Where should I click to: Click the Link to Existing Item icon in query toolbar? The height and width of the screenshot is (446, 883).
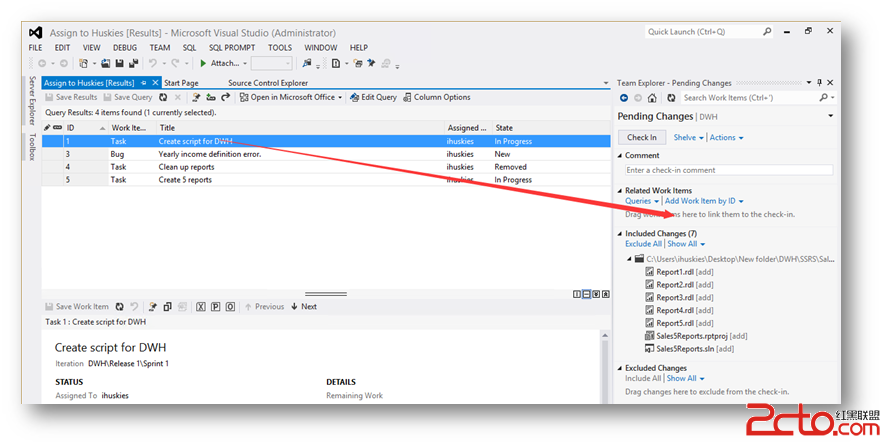point(211,97)
